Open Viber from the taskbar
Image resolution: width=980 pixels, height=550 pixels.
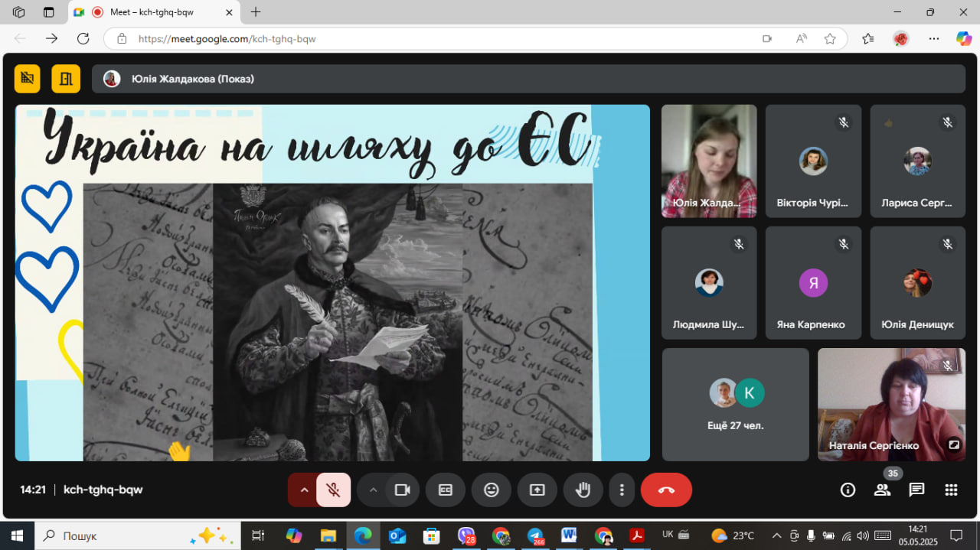pyautogui.click(x=466, y=535)
